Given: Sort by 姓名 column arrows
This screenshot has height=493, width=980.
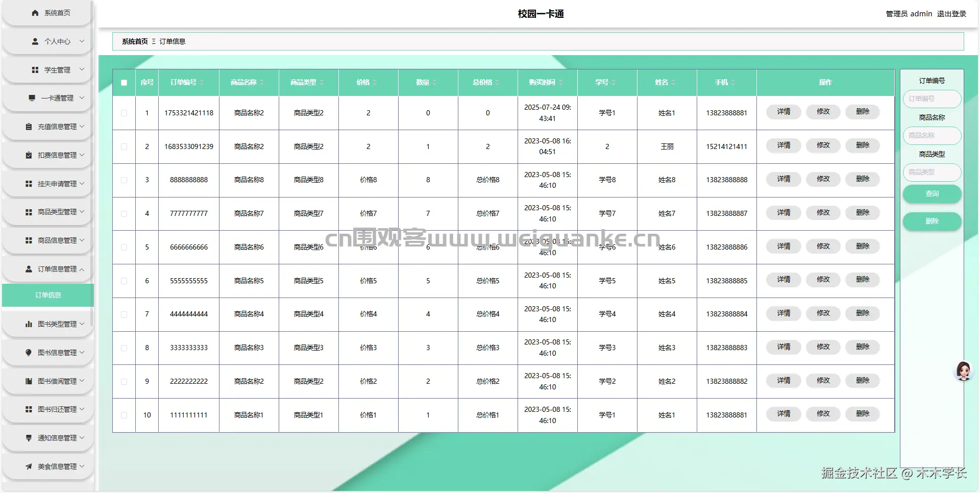Looking at the screenshot, I should (x=673, y=82).
